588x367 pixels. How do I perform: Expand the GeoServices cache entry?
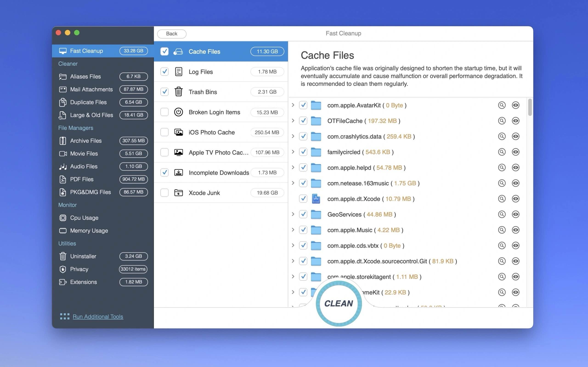coord(293,214)
